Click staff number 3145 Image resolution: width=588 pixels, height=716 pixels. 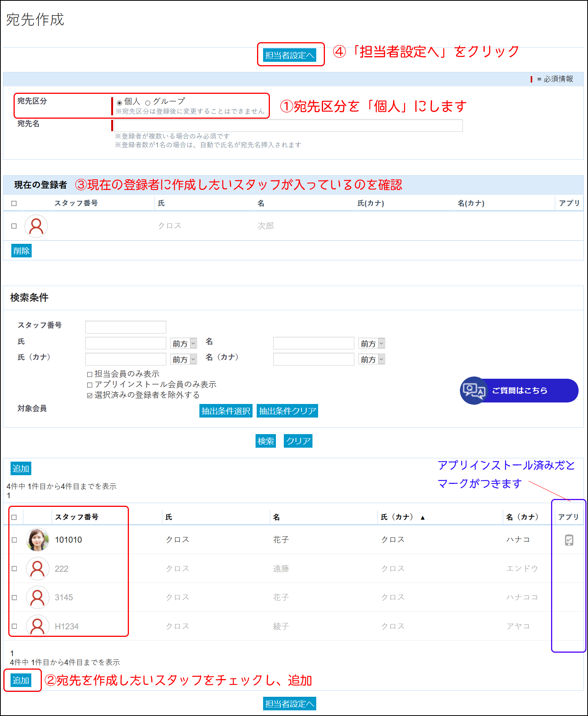(64, 597)
